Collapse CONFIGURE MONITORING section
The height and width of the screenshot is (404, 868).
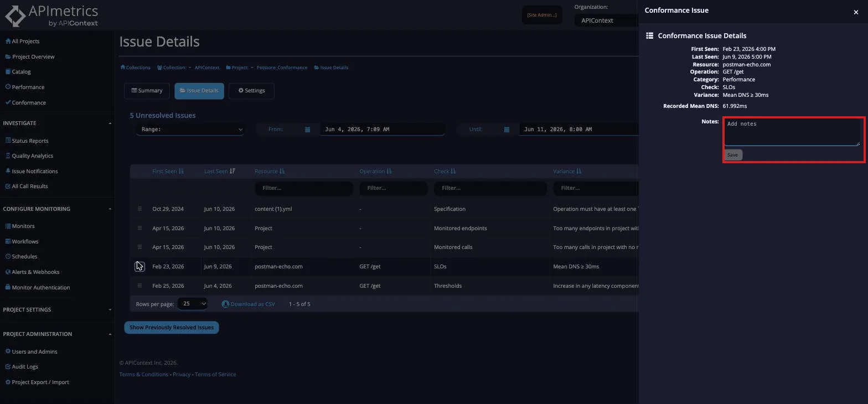110,209
